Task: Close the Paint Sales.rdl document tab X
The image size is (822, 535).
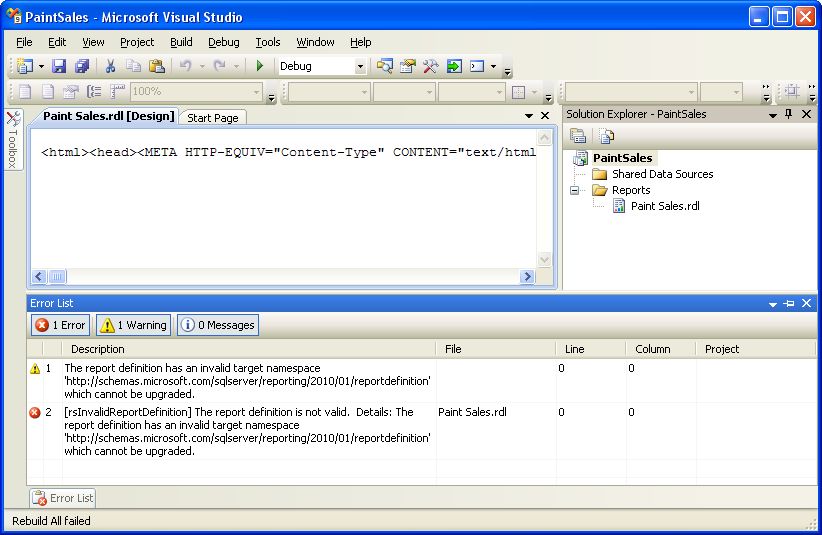Action: 545,115
